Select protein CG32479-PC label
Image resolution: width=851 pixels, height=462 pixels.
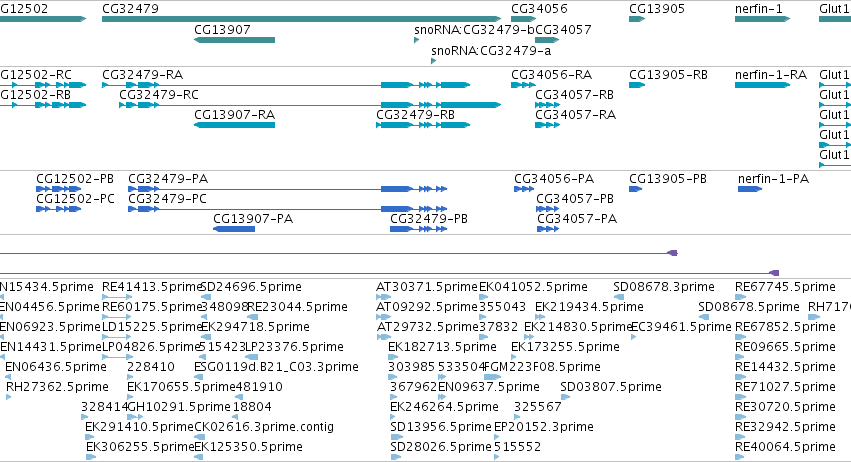tap(168, 199)
